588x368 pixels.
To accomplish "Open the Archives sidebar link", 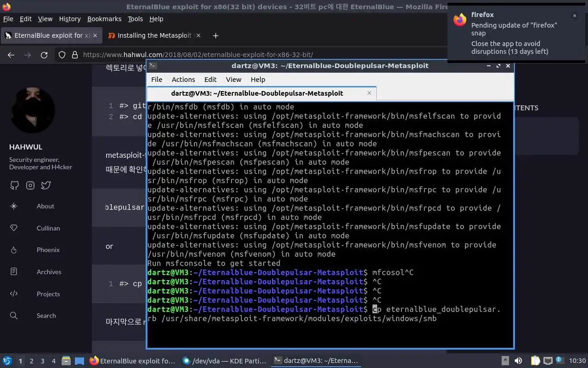I will click(49, 272).
